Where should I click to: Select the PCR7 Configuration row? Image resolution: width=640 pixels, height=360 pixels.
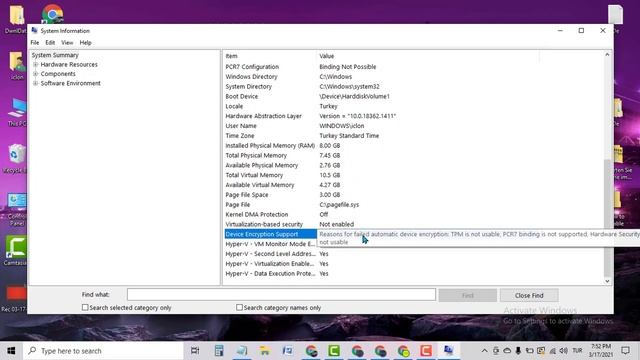[x=413, y=67]
